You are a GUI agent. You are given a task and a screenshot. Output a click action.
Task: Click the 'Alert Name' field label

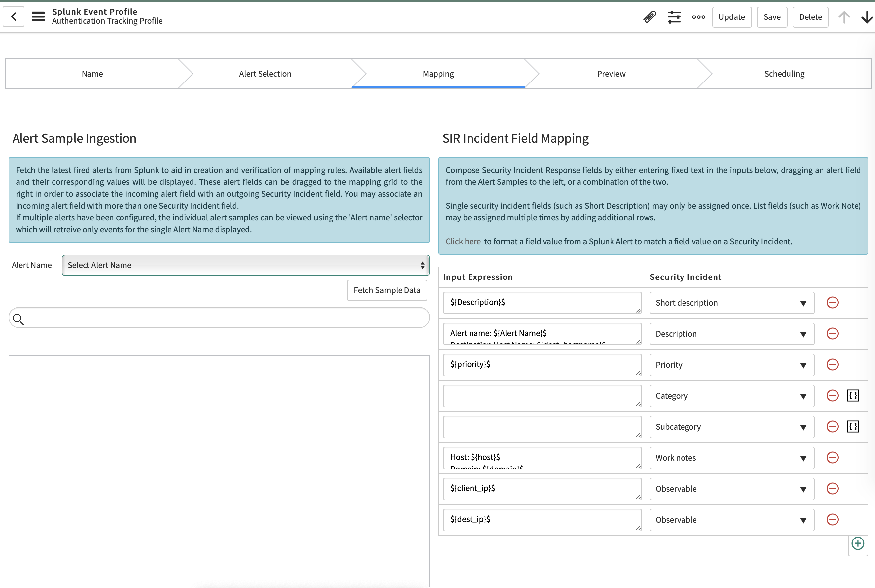tap(32, 266)
